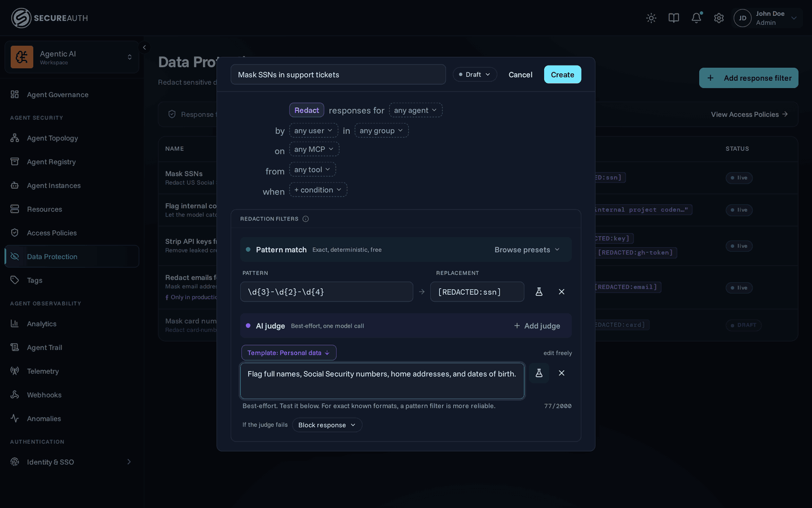Create the response filter

tap(563, 75)
